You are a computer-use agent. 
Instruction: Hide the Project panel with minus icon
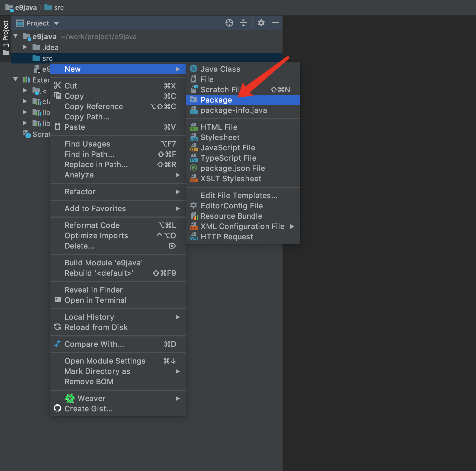coord(275,23)
